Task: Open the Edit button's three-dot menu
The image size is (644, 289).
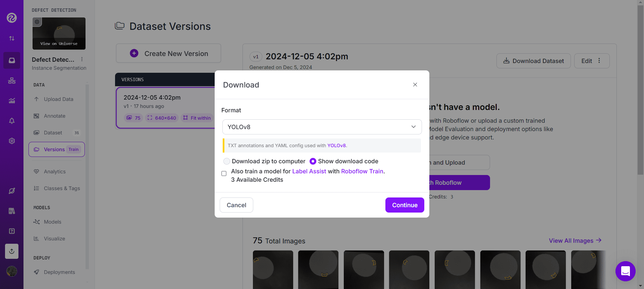Action: click(599, 61)
